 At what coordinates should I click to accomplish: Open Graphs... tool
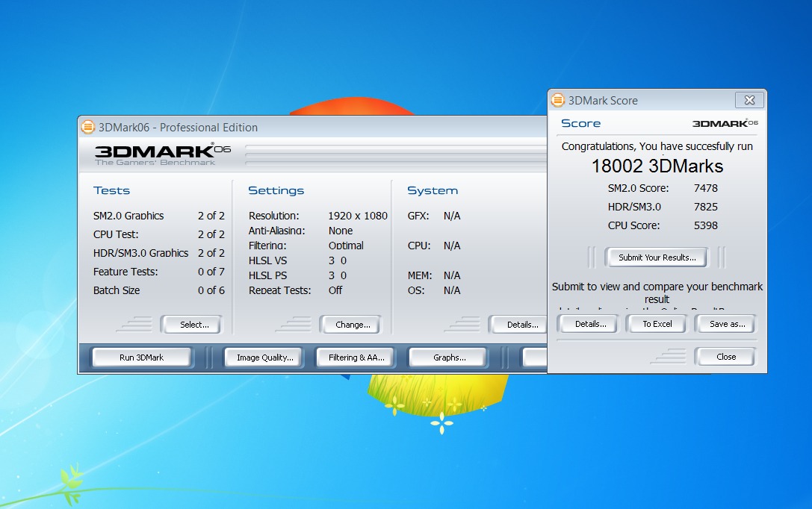449,357
